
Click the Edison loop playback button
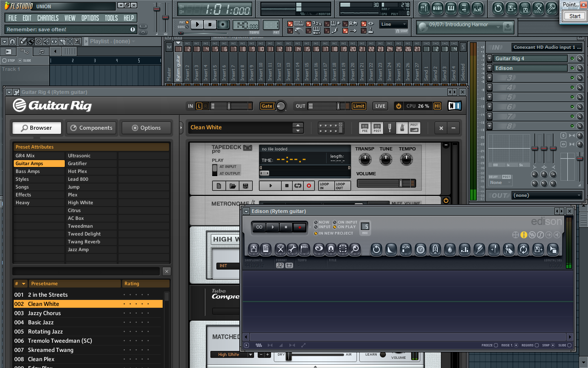(259, 227)
